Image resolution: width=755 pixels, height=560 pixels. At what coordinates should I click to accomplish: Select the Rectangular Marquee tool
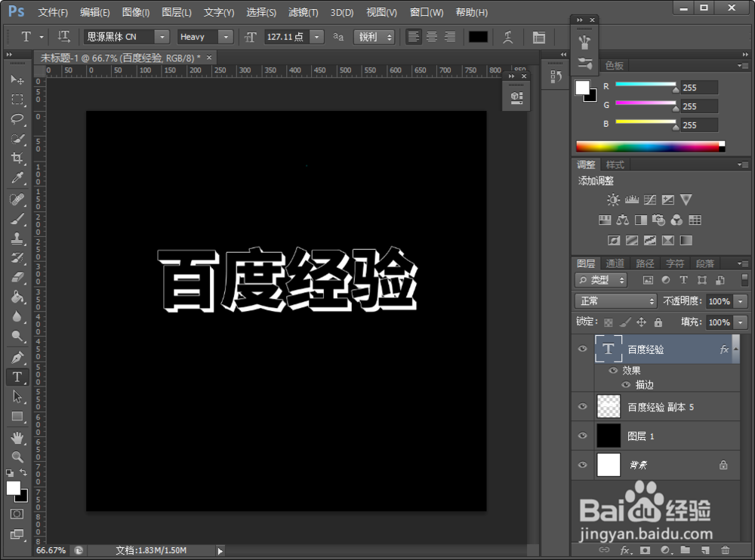click(x=17, y=99)
